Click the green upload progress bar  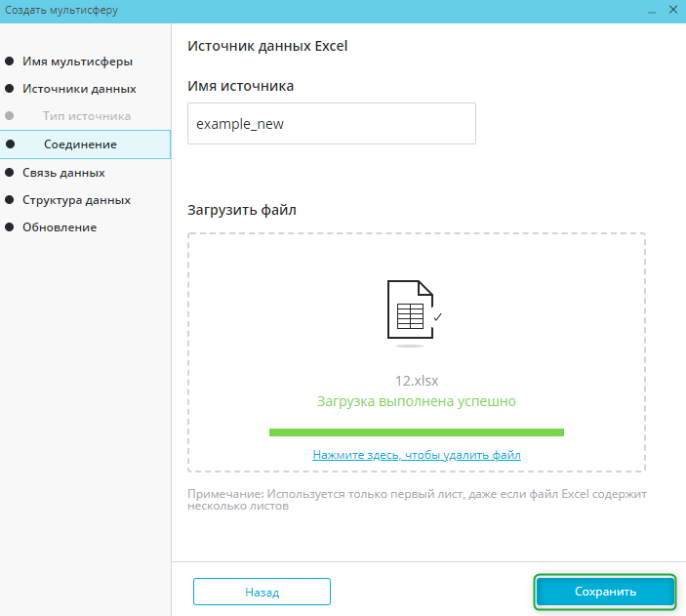[417, 432]
